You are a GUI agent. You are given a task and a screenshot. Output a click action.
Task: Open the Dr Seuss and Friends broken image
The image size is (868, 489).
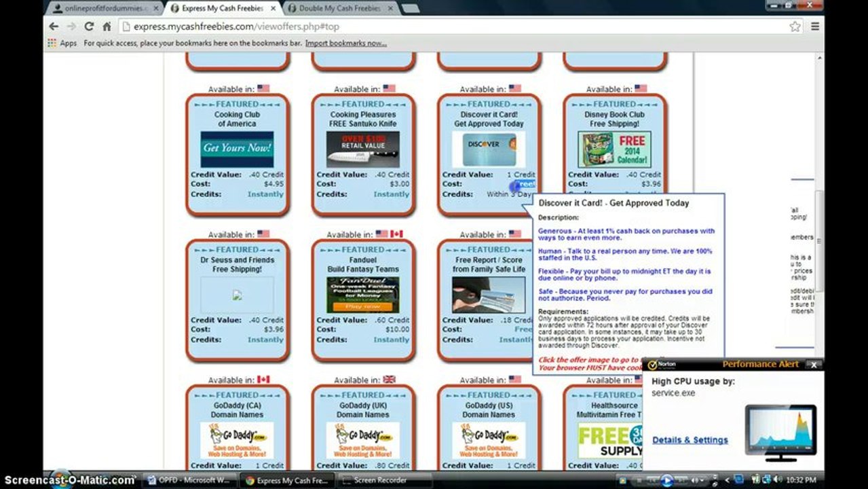[237, 295]
